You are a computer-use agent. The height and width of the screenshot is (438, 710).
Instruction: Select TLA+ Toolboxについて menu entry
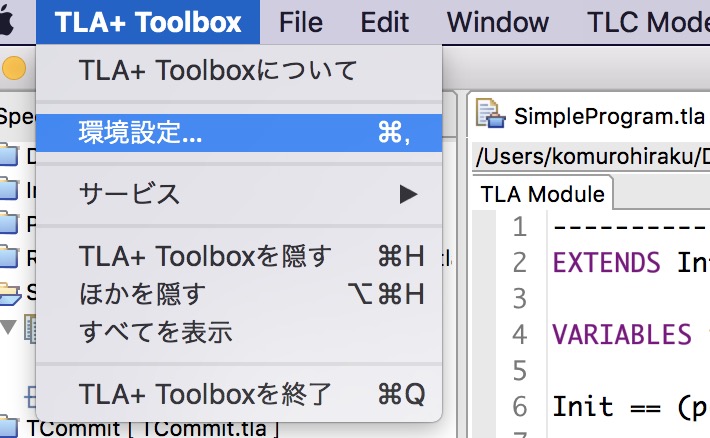coord(239,71)
